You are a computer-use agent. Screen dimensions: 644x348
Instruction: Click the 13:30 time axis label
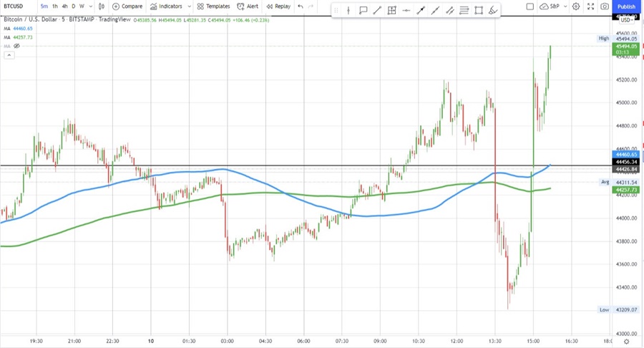click(x=495, y=342)
